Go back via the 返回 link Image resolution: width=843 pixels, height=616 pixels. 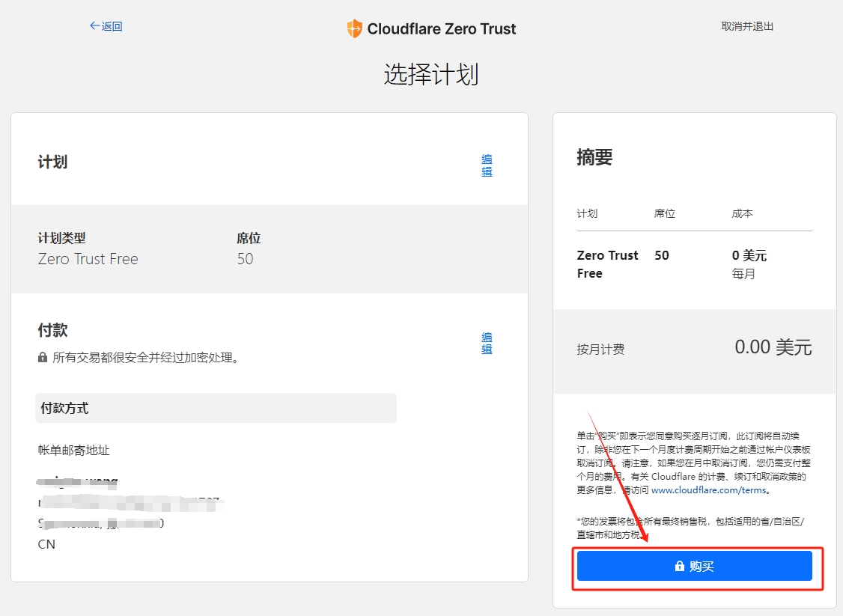[x=106, y=26]
